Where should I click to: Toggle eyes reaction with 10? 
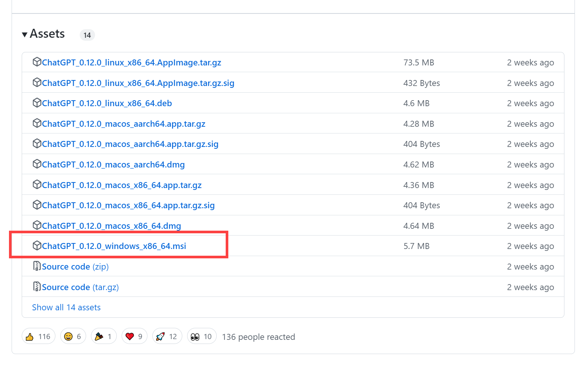click(202, 336)
